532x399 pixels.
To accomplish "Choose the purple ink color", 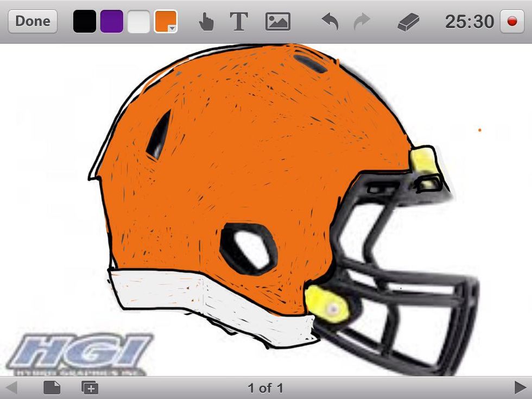I will point(112,22).
